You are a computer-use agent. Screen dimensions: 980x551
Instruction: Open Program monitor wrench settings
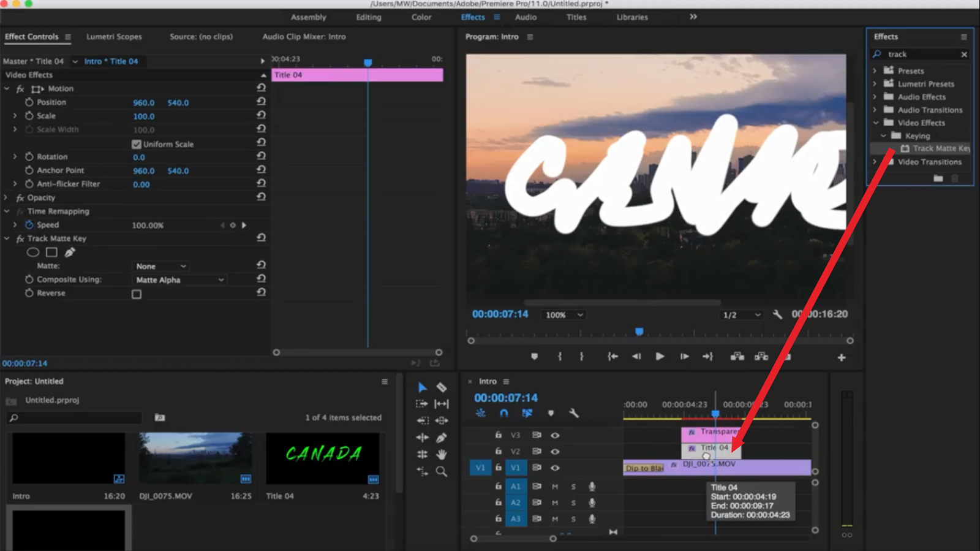coord(777,314)
